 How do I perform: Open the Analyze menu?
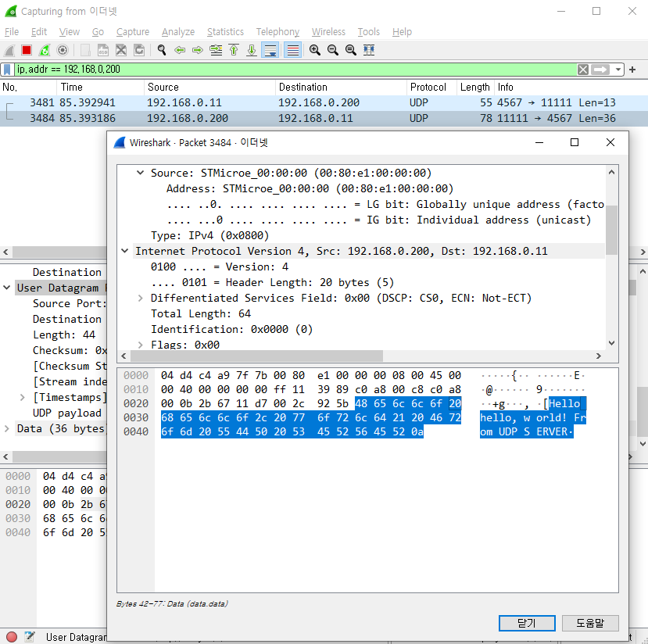coord(178,32)
